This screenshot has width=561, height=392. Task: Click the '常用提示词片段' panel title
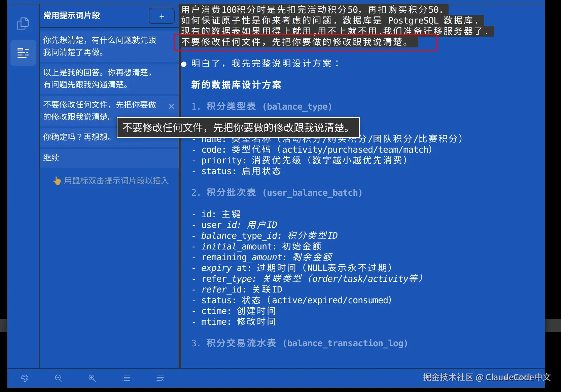tap(71, 15)
